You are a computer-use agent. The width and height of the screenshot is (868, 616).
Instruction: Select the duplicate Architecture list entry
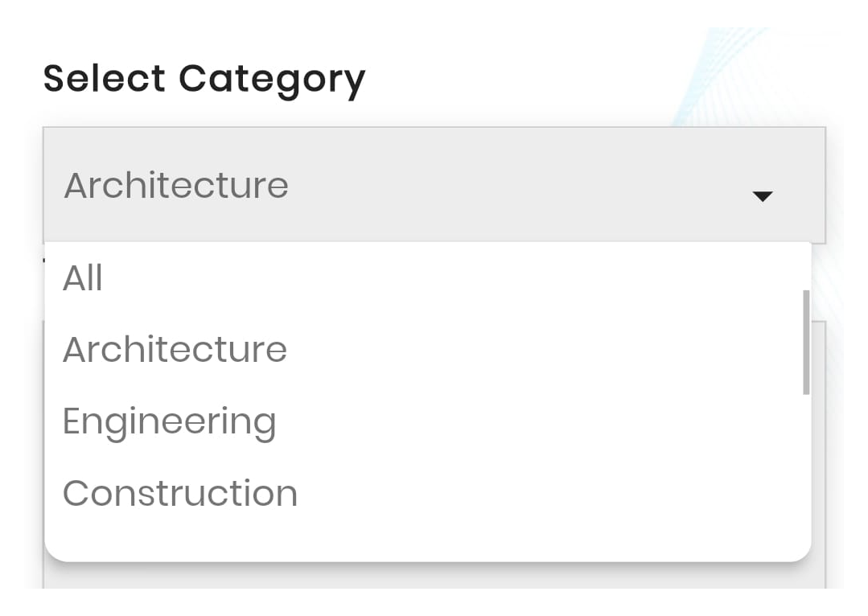pyautogui.click(x=175, y=348)
